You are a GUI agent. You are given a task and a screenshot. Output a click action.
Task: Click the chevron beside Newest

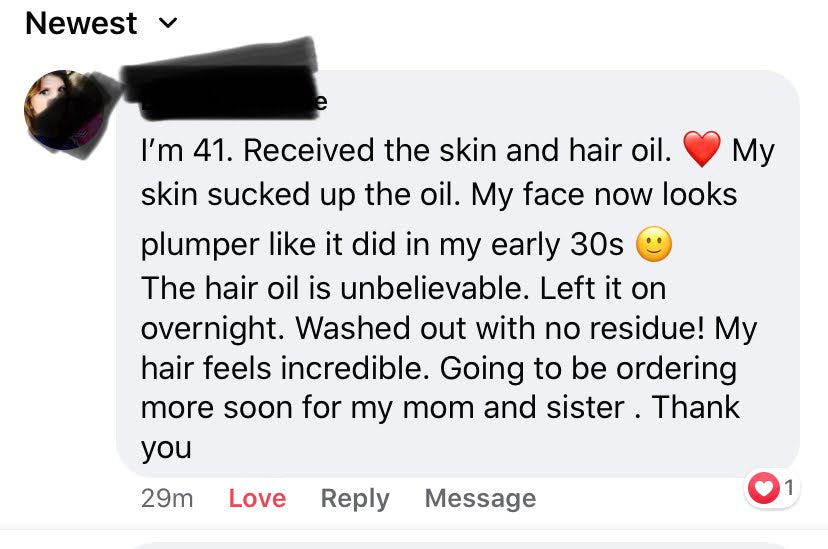(x=168, y=23)
